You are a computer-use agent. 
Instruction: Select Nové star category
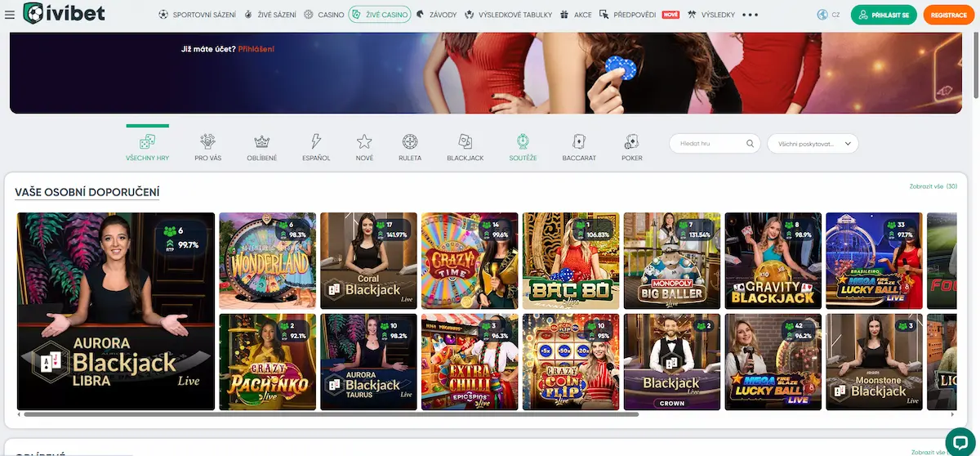[364, 147]
